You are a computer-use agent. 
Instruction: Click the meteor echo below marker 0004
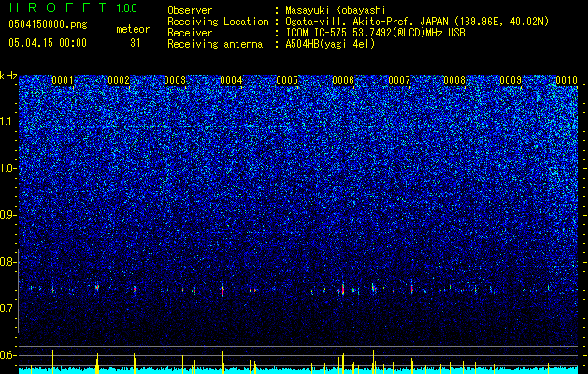(x=222, y=290)
